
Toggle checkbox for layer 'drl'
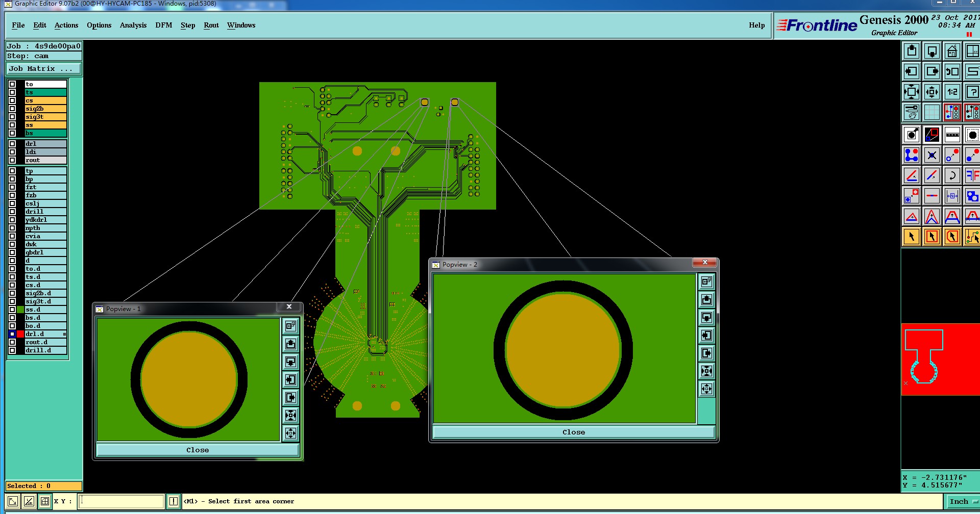tap(12, 144)
